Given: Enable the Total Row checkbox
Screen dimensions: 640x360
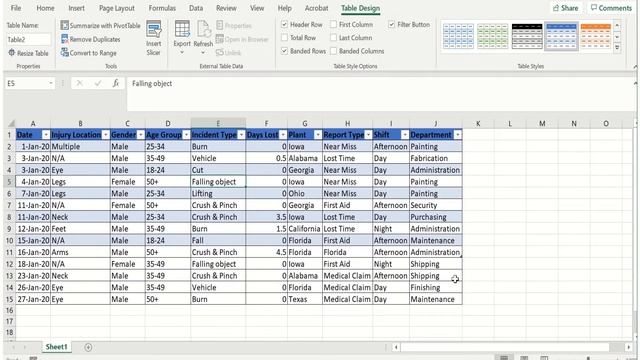Looking at the screenshot, I should (284, 38).
